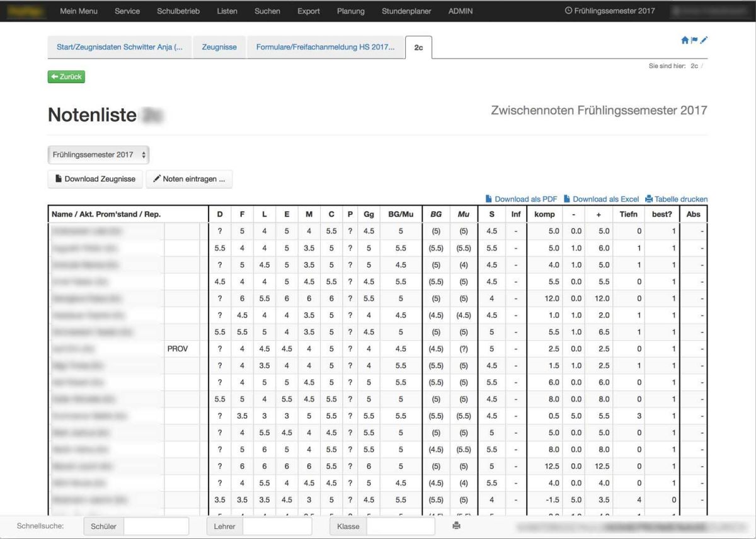The image size is (756, 539).
Task: Switch to the Zeugnisse tab
Action: point(219,47)
